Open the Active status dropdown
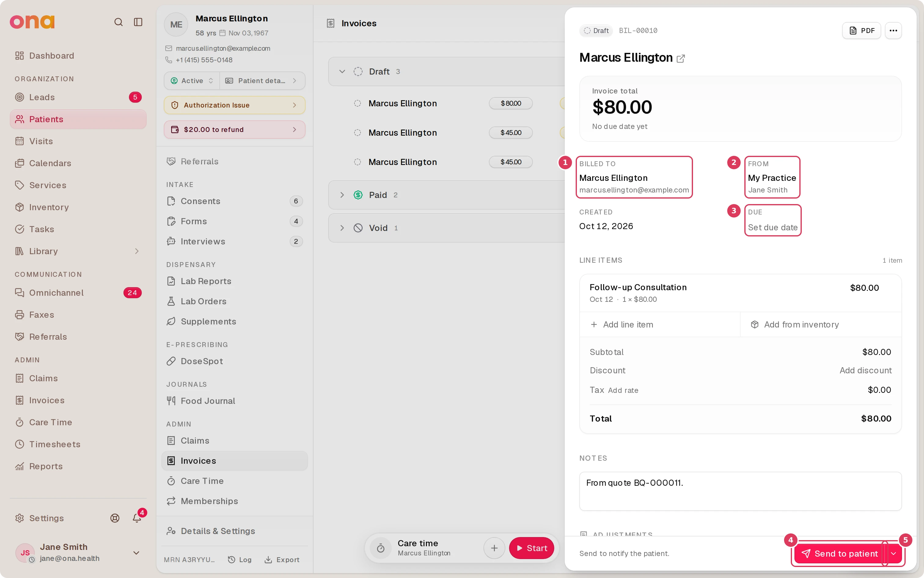Image resolution: width=924 pixels, height=578 pixels. [x=192, y=81]
